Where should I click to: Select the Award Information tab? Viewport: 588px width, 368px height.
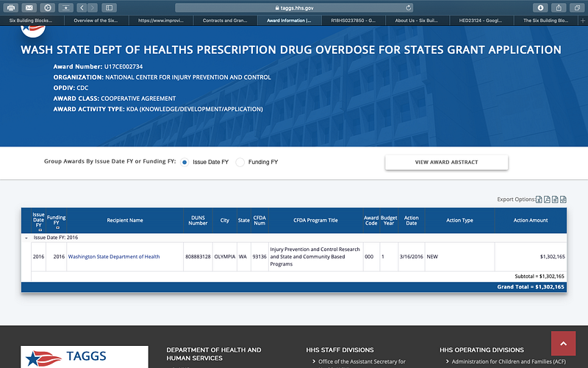tap(290, 21)
